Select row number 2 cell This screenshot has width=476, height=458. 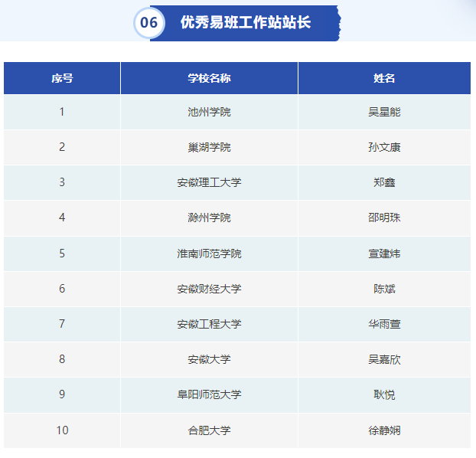pyautogui.click(x=62, y=147)
